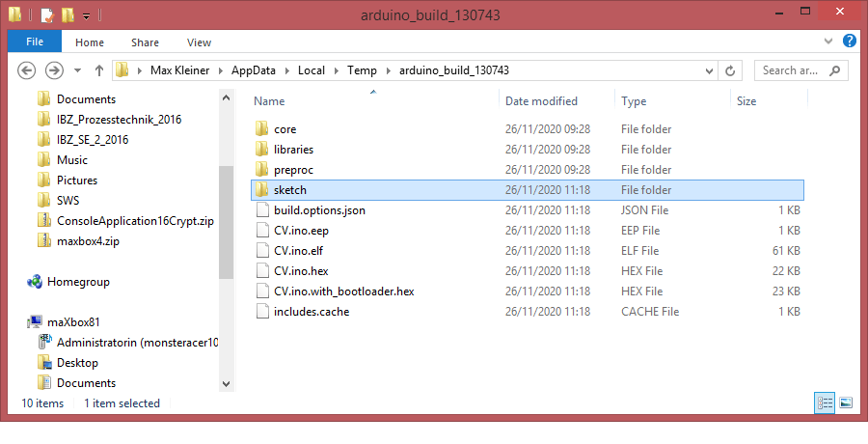
Task: Open Explorer Help question mark icon
Action: (x=850, y=42)
